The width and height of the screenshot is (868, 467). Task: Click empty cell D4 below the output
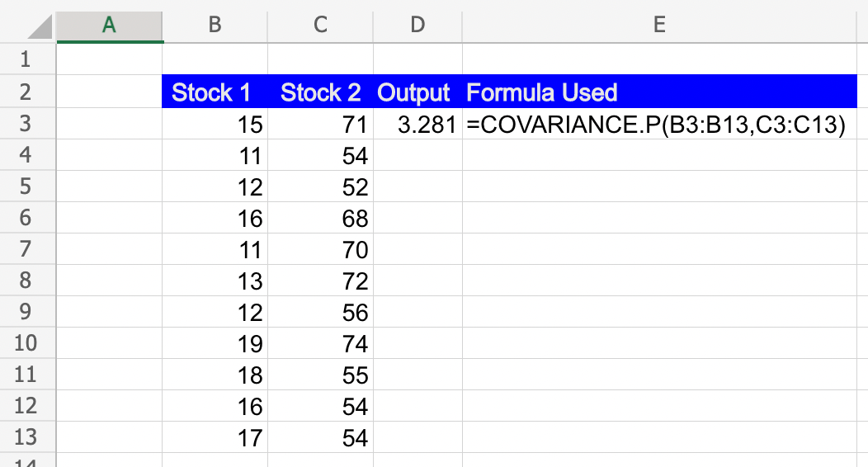coord(418,154)
